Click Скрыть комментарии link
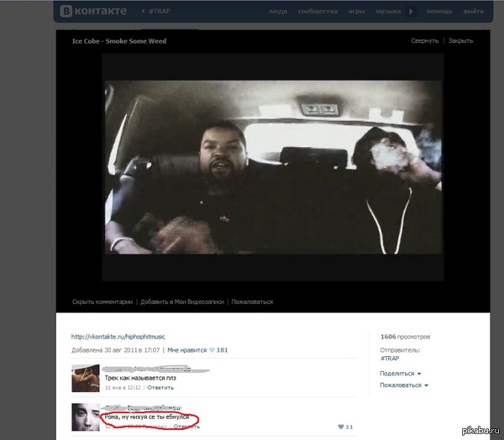504x440 pixels. (x=102, y=301)
